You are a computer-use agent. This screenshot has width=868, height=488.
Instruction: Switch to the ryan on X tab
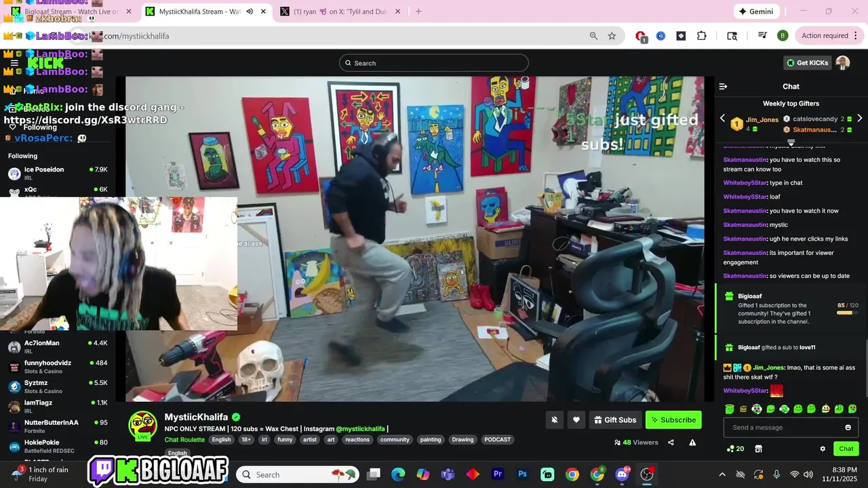point(341,12)
